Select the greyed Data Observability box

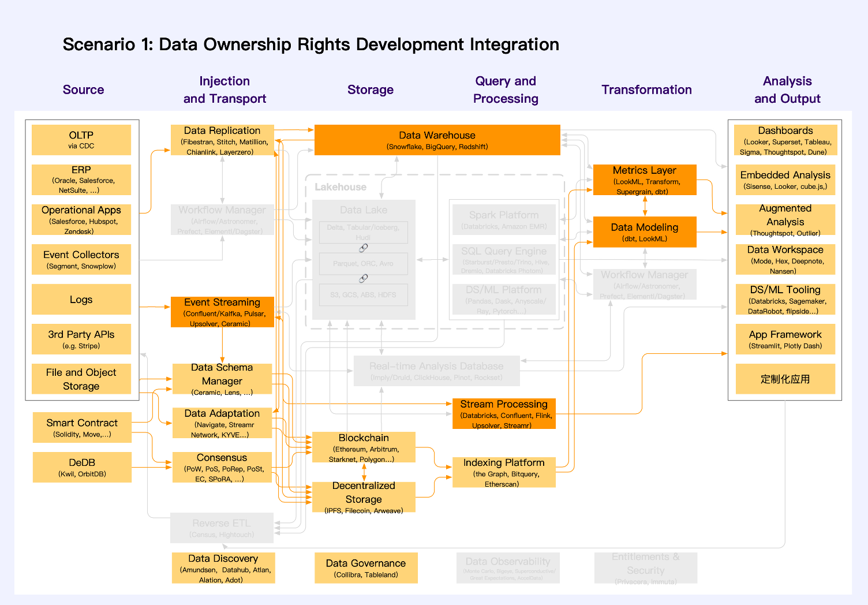click(x=508, y=568)
